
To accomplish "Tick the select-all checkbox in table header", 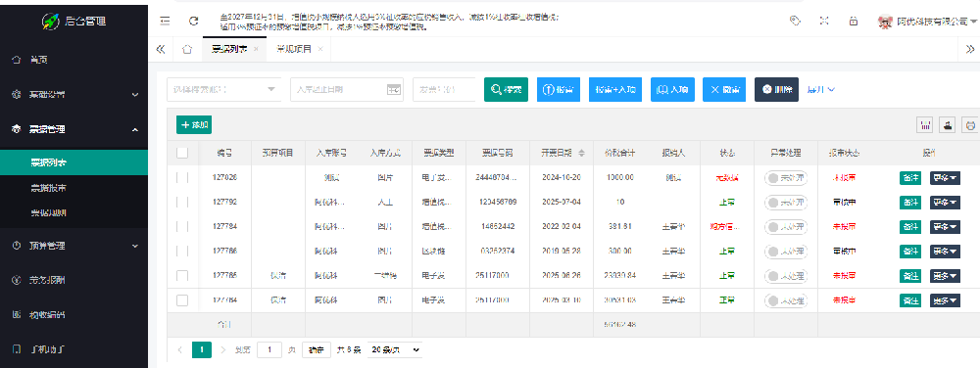I will coord(182,153).
